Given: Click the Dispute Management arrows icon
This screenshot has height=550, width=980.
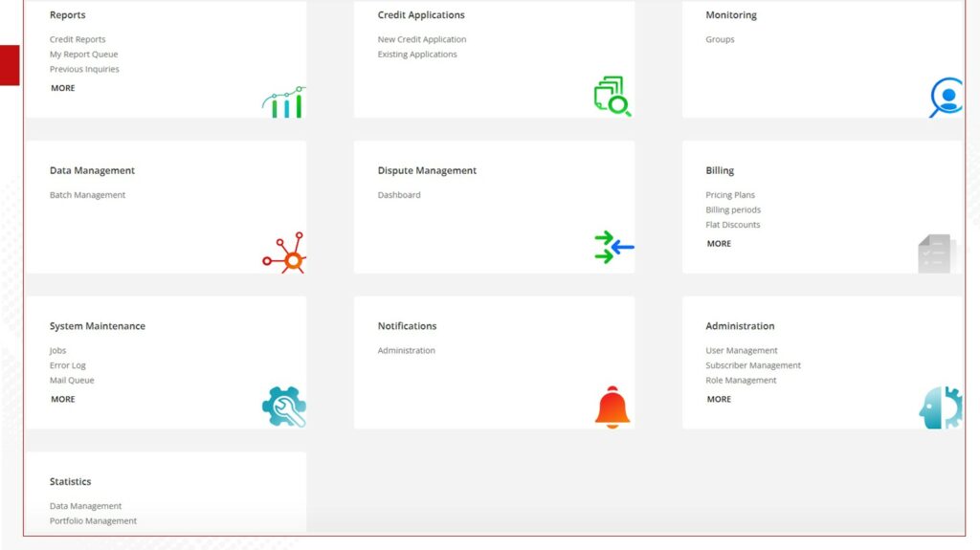Looking at the screenshot, I should pos(613,248).
